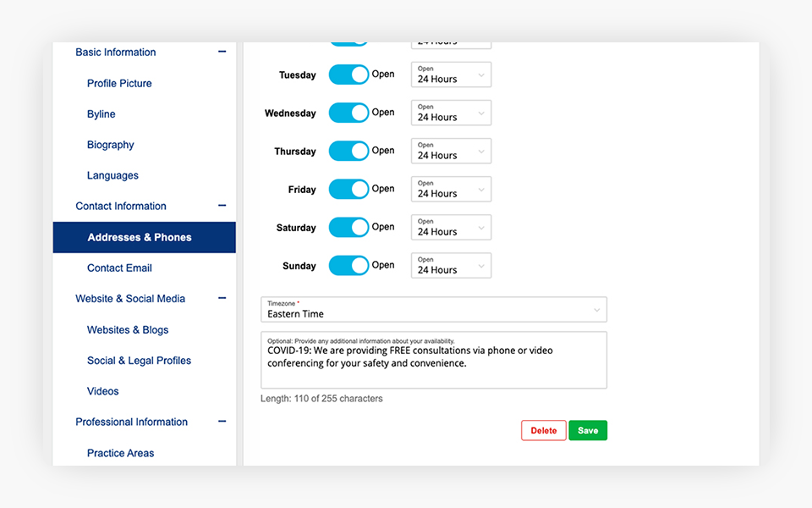
Task: Click the red Delete button
Action: coord(543,430)
